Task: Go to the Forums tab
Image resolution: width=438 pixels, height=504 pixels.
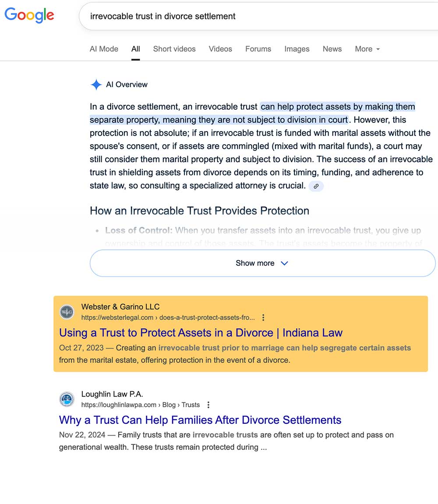Action: pos(258,49)
